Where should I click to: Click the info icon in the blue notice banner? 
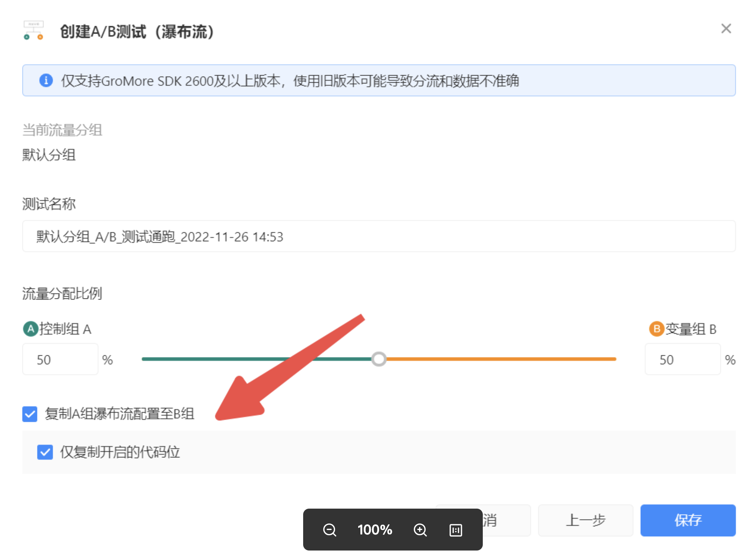click(46, 80)
